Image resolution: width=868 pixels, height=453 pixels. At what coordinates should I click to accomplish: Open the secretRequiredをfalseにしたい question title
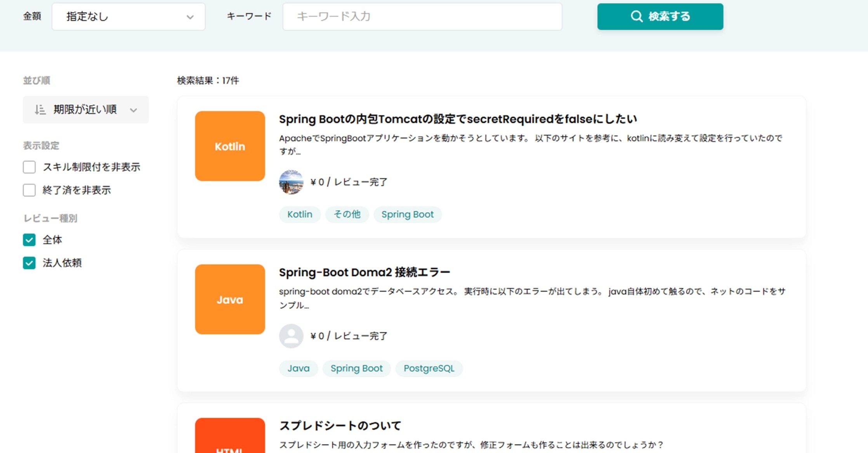tap(458, 119)
